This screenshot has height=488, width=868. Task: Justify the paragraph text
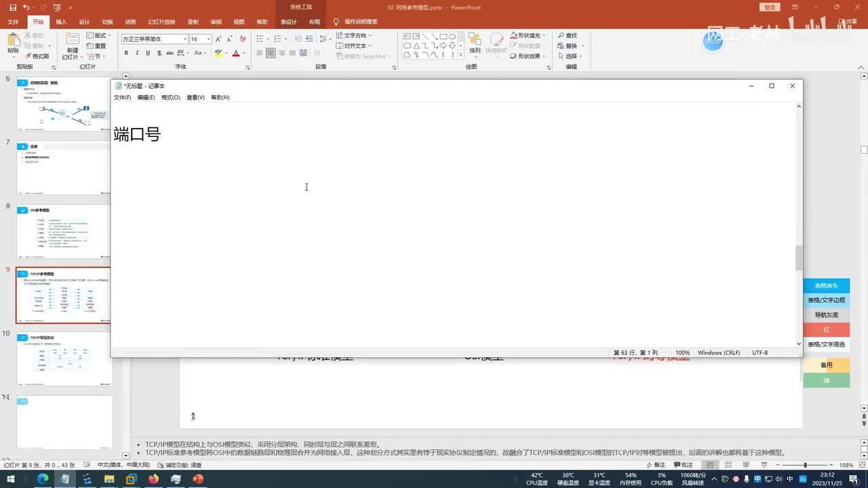pos(292,53)
